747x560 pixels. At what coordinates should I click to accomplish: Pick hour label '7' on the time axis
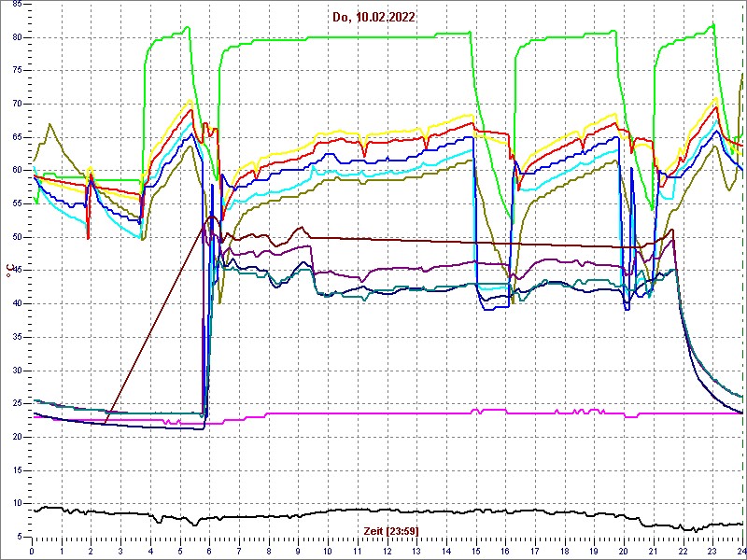(x=239, y=551)
